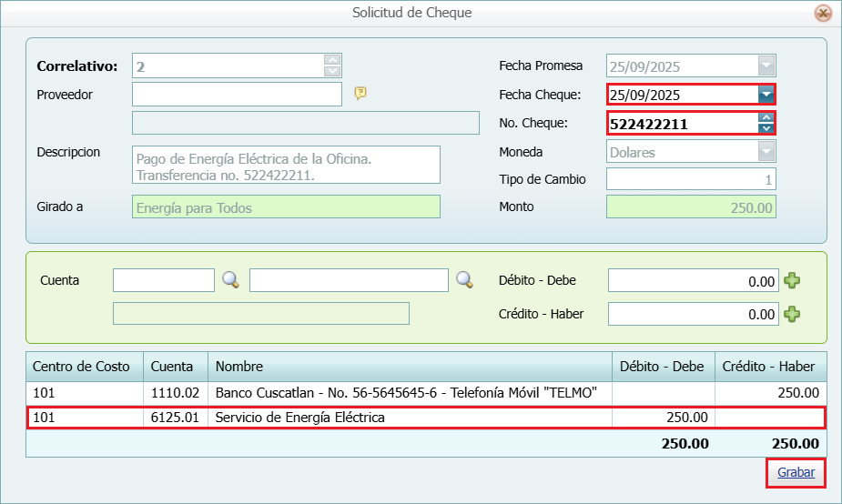Click into the Proveedor input field
The height and width of the screenshot is (504, 842).
[237, 94]
